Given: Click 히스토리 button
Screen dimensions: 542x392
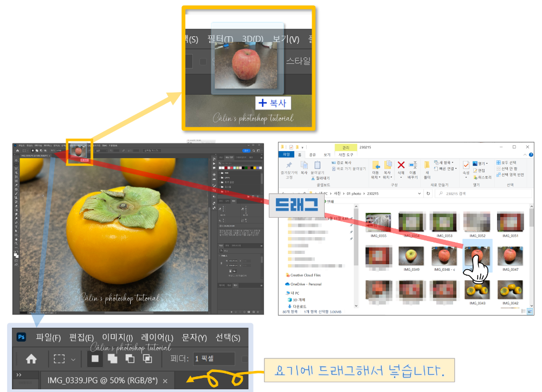Looking at the screenshot, I should (482, 177).
